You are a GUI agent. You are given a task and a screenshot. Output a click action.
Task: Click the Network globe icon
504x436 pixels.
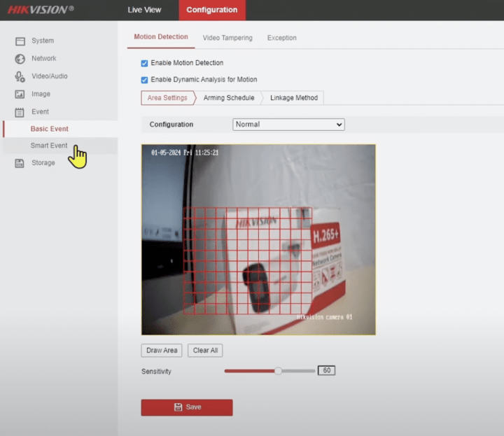[x=20, y=59]
